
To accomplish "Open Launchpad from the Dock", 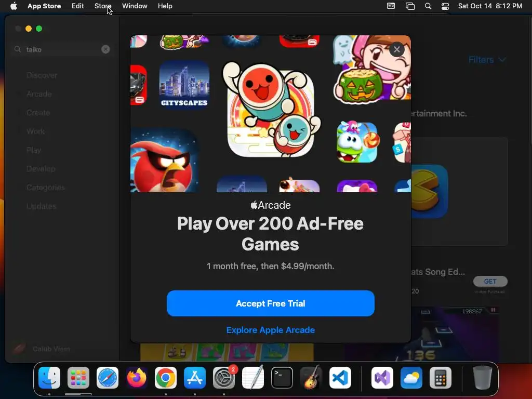I will tap(78, 378).
